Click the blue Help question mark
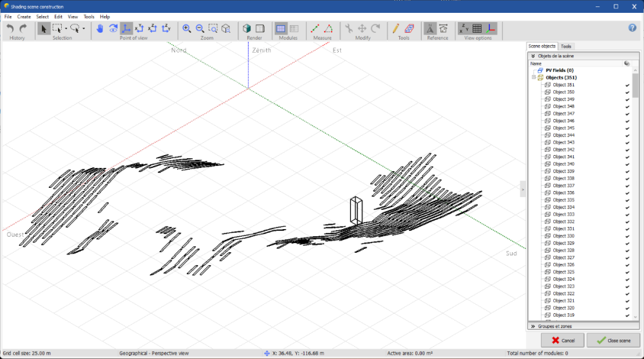The image size is (644, 359). (632, 28)
